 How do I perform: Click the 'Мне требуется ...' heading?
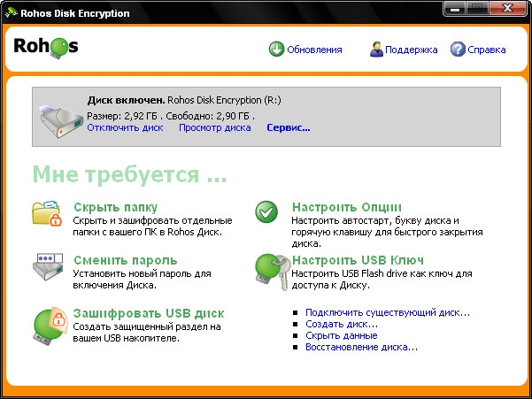click(129, 174)
